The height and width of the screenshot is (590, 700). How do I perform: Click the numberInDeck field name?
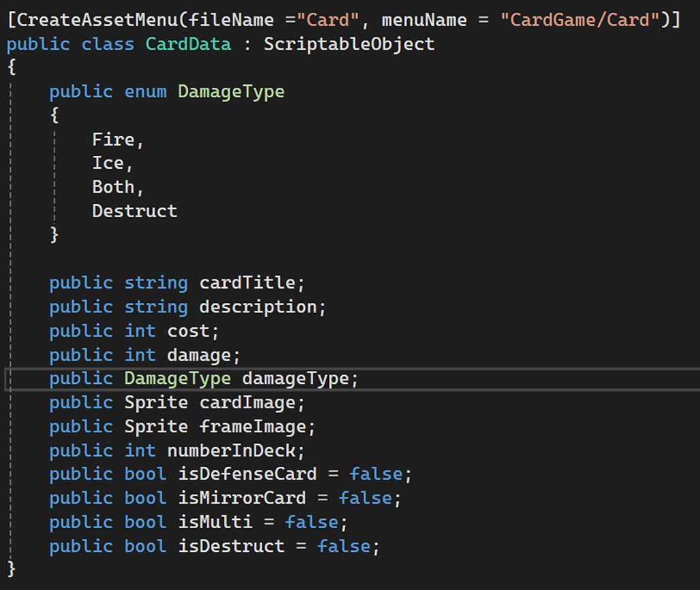coord(231,450)
